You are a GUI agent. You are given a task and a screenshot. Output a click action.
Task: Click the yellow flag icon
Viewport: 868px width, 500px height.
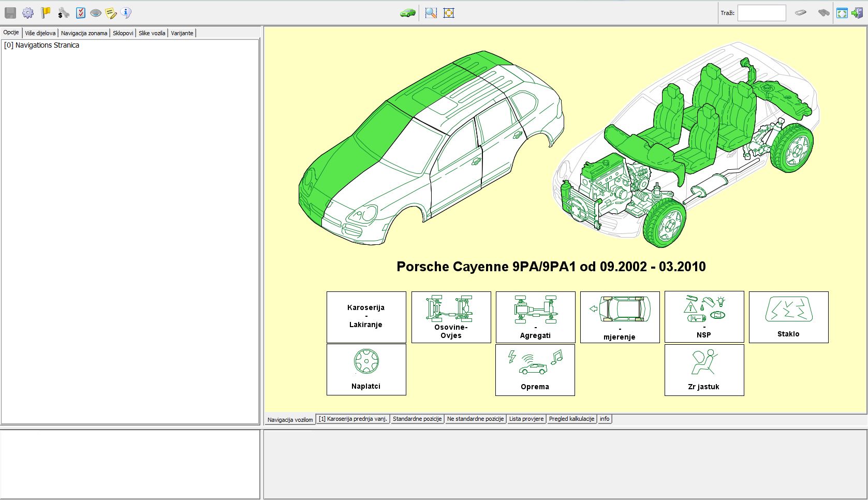tap(46, 13)
